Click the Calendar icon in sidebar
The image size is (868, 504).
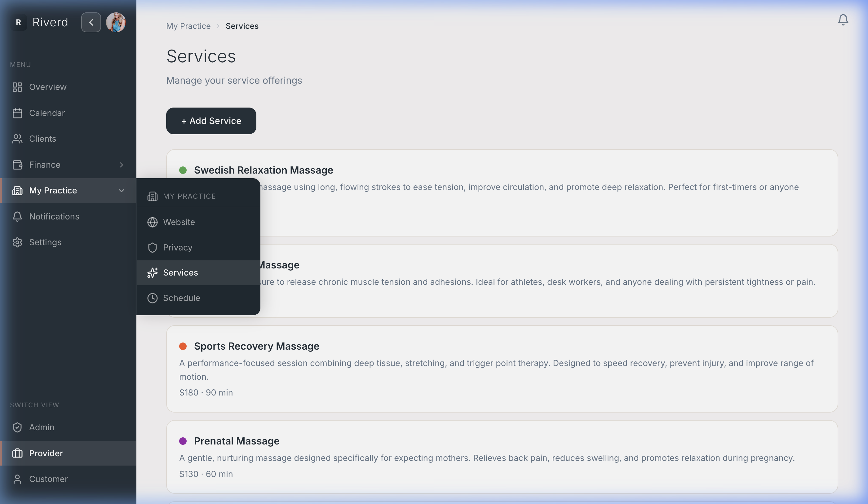(x=17, y=113)
